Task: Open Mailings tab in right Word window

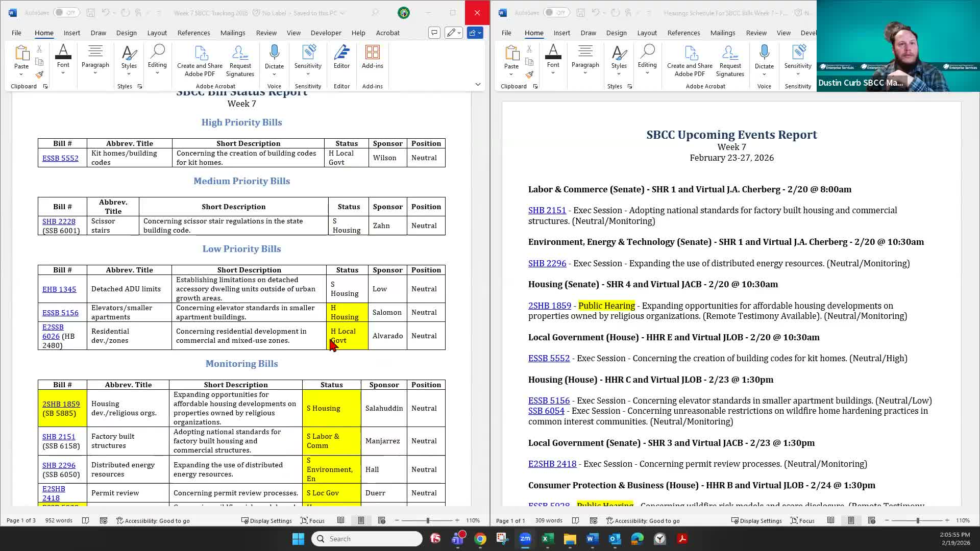Action: click(x=722, y=33)
